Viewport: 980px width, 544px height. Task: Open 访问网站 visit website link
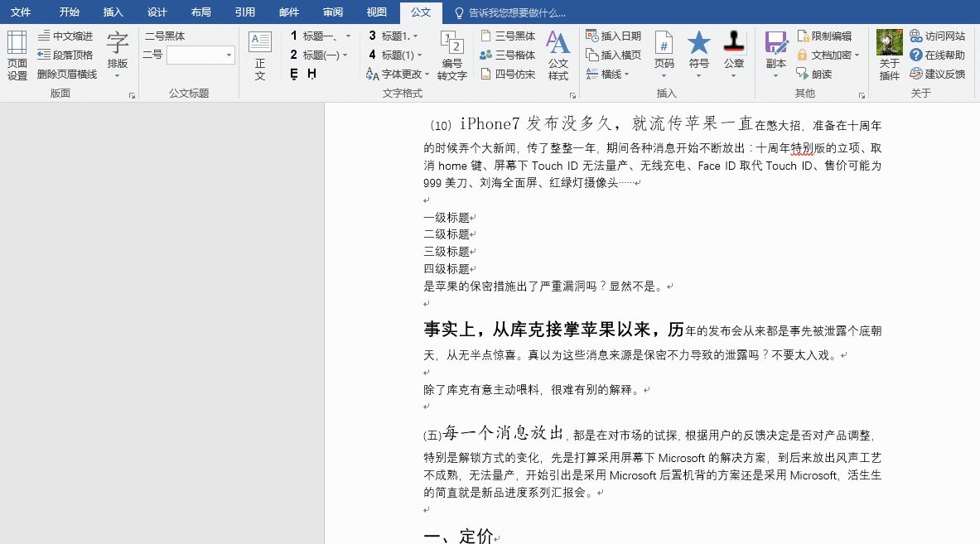pos(938,36)
